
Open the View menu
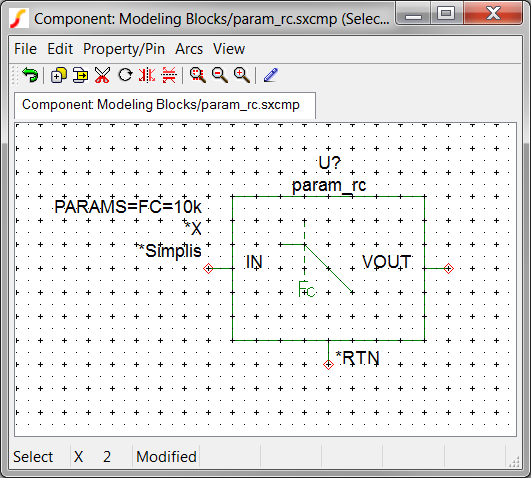click(x=229, y=49)
